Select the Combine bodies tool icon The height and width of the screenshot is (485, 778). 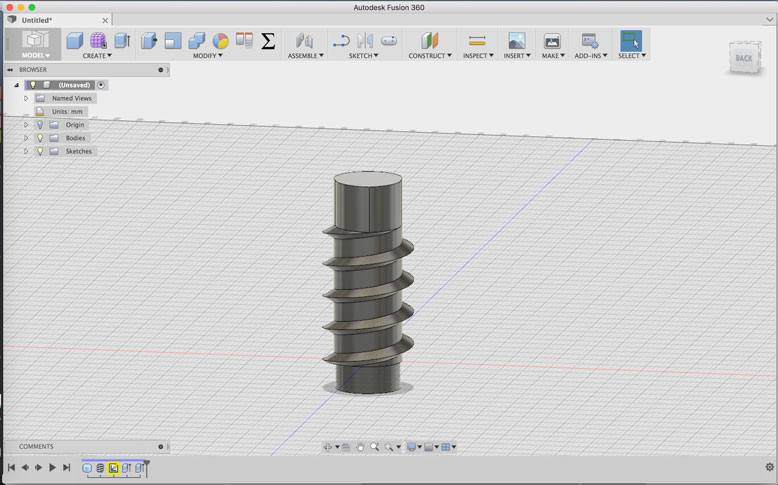pos(196,41)
